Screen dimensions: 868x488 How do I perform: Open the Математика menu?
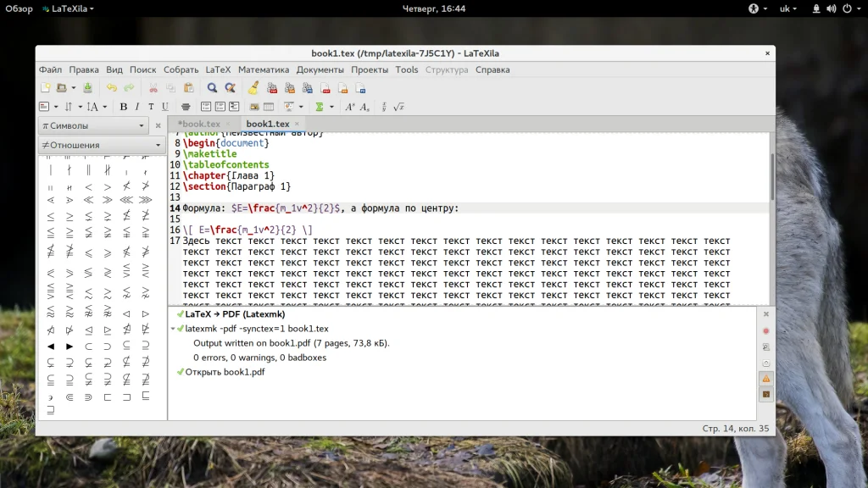pyautogui.click(x=263, y=69)
